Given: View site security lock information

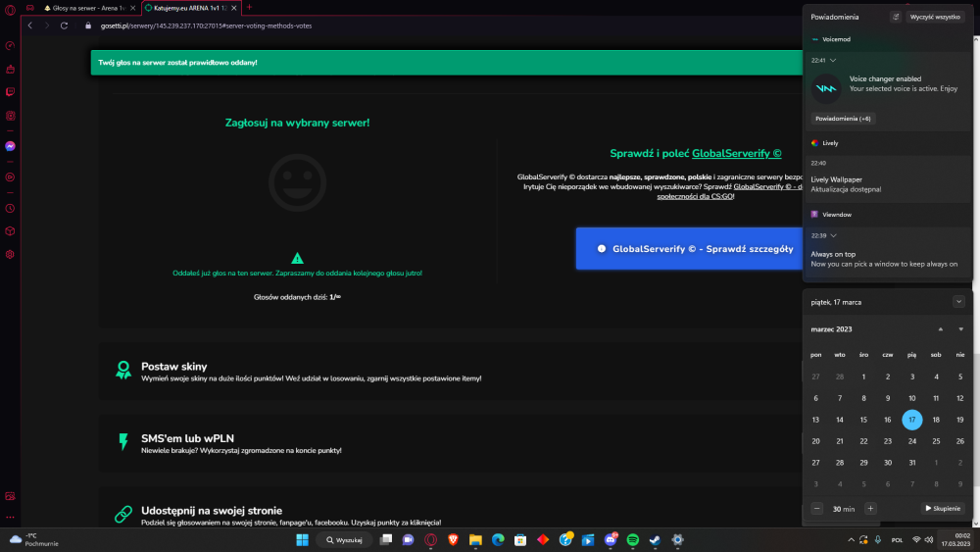Looking at the screenshot, I should 88,25.
